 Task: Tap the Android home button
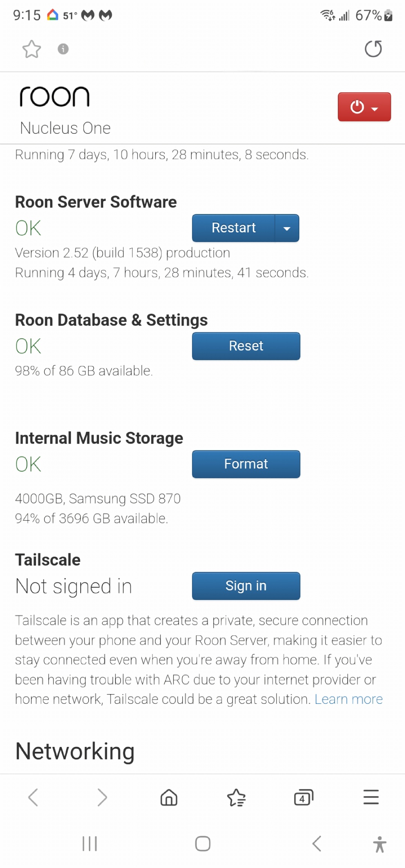point(202,844)
